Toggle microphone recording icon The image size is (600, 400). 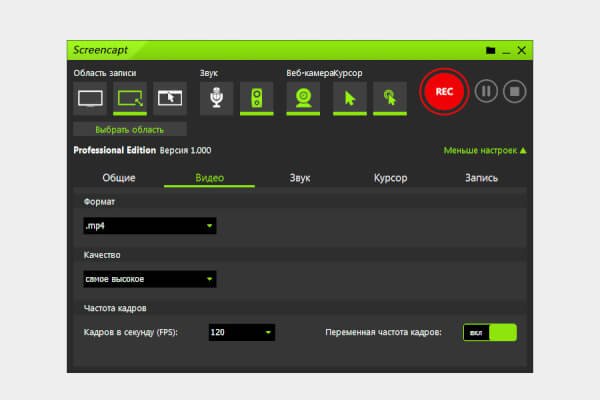pos(217,98)
